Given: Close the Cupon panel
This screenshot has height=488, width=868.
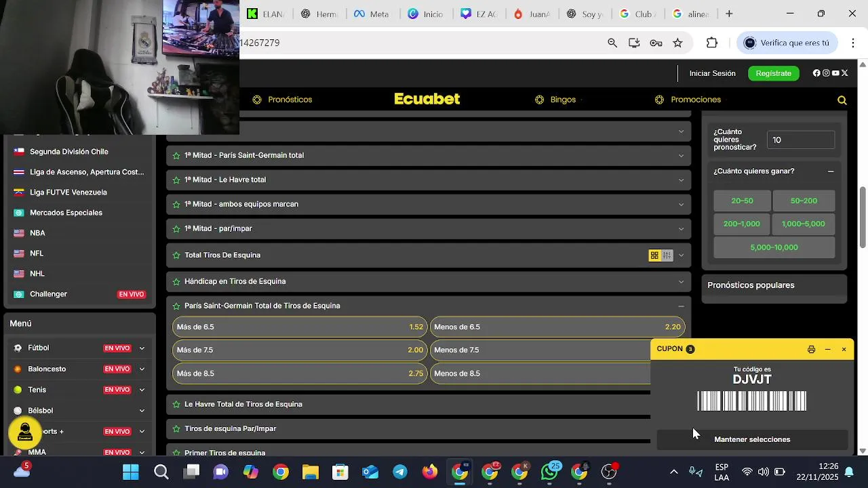Looking at the screenshot, I should pyautogui.click(x=844, y=350).
